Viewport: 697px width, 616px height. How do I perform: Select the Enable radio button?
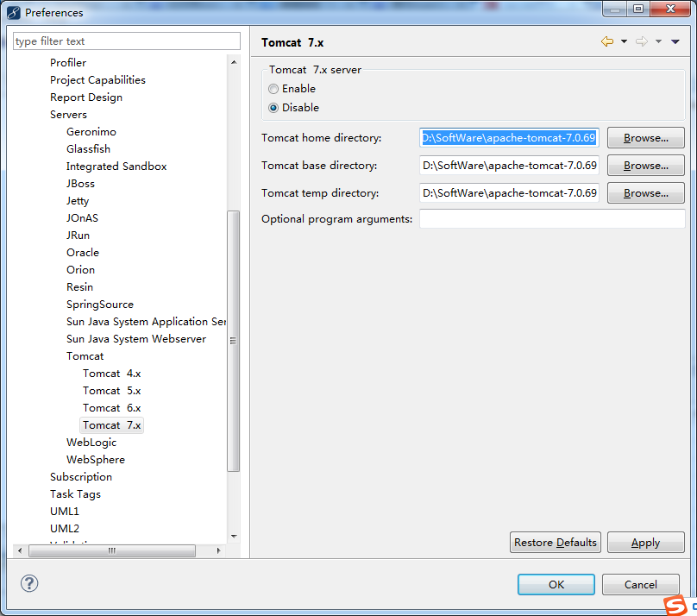273,89
